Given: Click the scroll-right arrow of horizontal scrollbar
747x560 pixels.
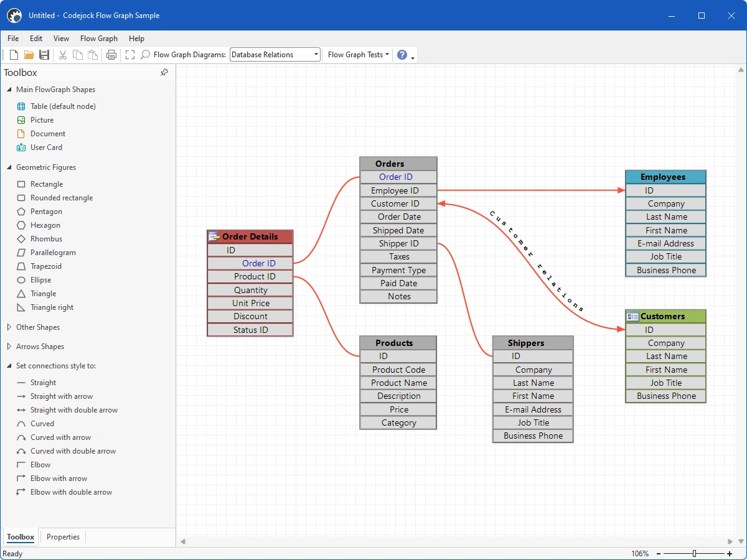Looking at the screenshot, I should (x=731, y=542).
